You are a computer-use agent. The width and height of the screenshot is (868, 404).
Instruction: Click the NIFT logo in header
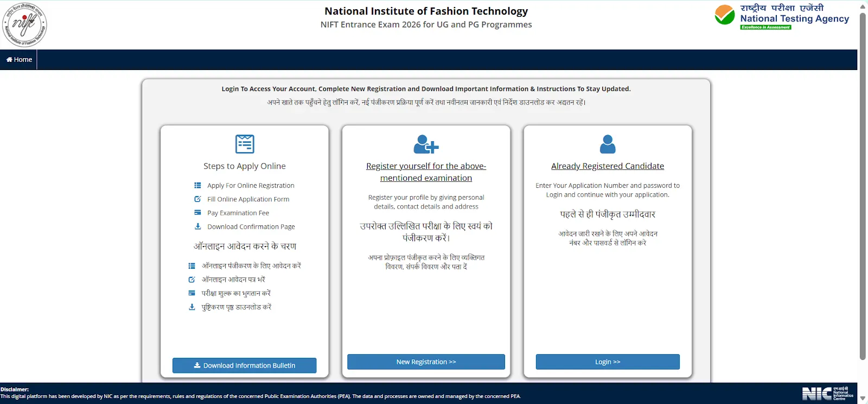pos(24,24)
